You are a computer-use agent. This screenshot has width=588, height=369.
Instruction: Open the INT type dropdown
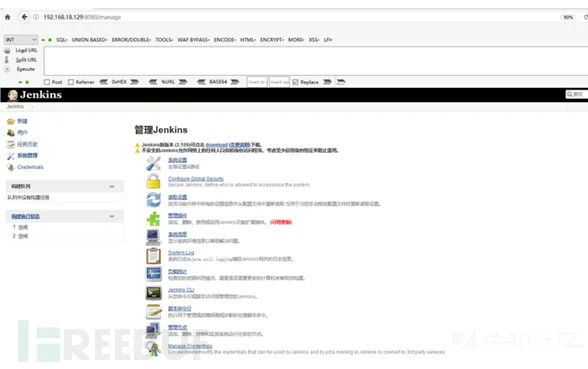point(21,39)
